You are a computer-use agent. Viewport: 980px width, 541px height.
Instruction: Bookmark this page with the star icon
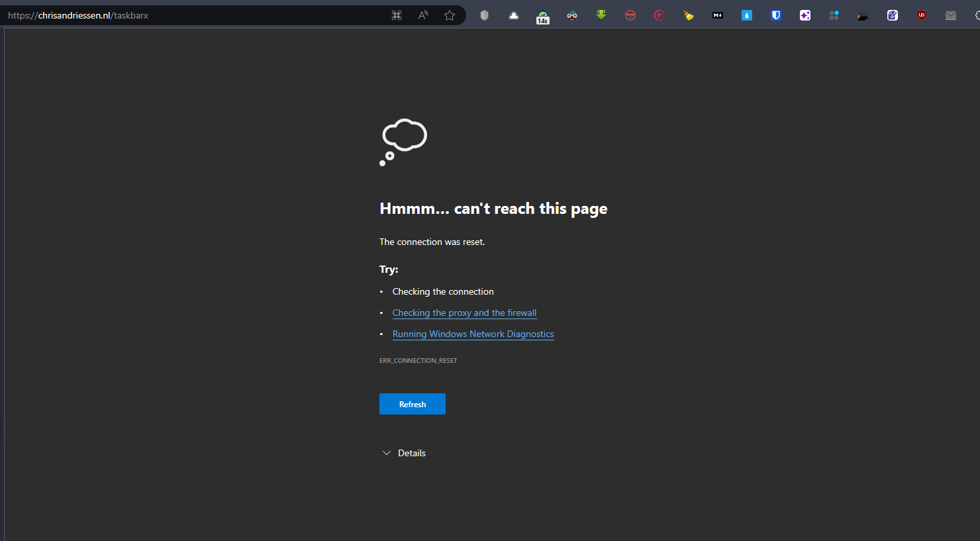450,15
